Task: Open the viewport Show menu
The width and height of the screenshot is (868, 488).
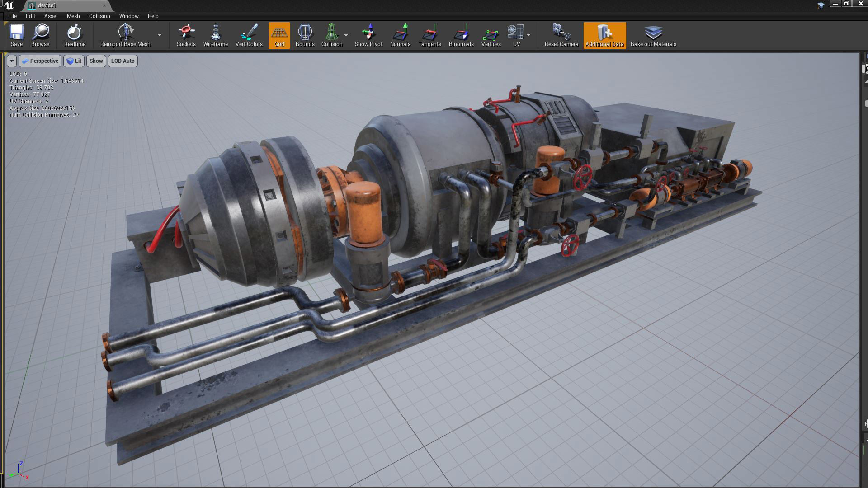Action: (x=96, y=61)
